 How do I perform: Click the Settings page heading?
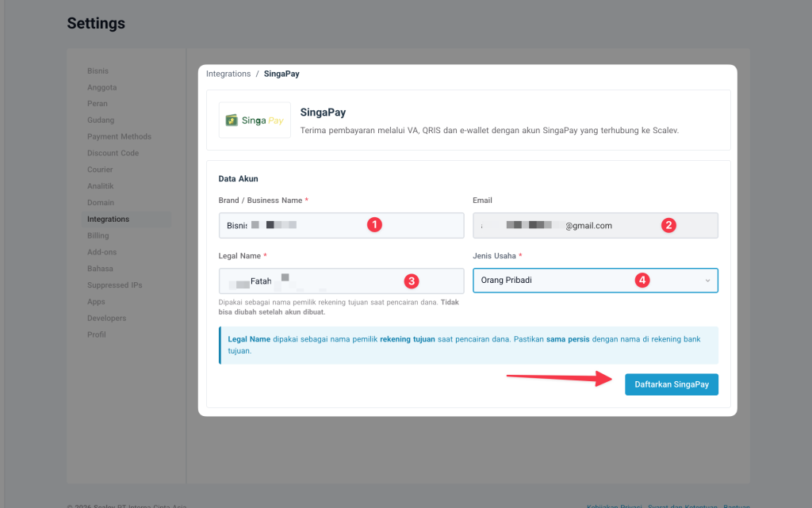pyautogui.click(x=96, y=23)
